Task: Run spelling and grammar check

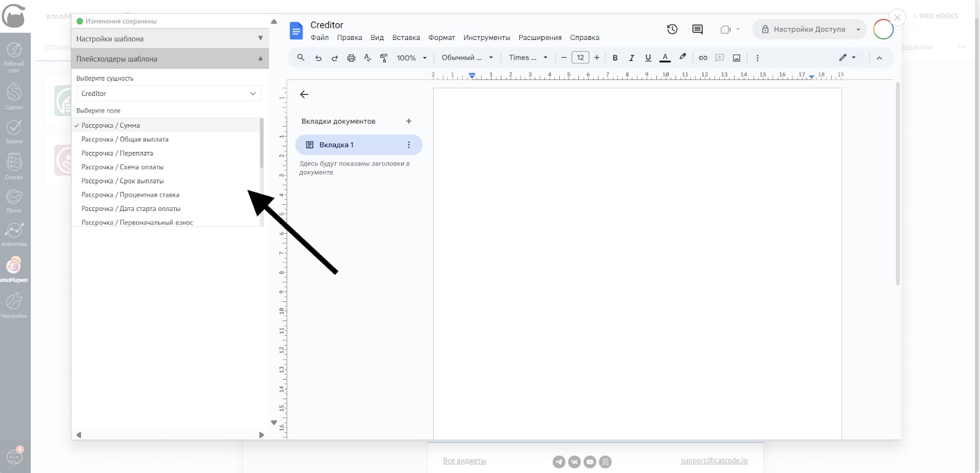Action: coord(367,58)
